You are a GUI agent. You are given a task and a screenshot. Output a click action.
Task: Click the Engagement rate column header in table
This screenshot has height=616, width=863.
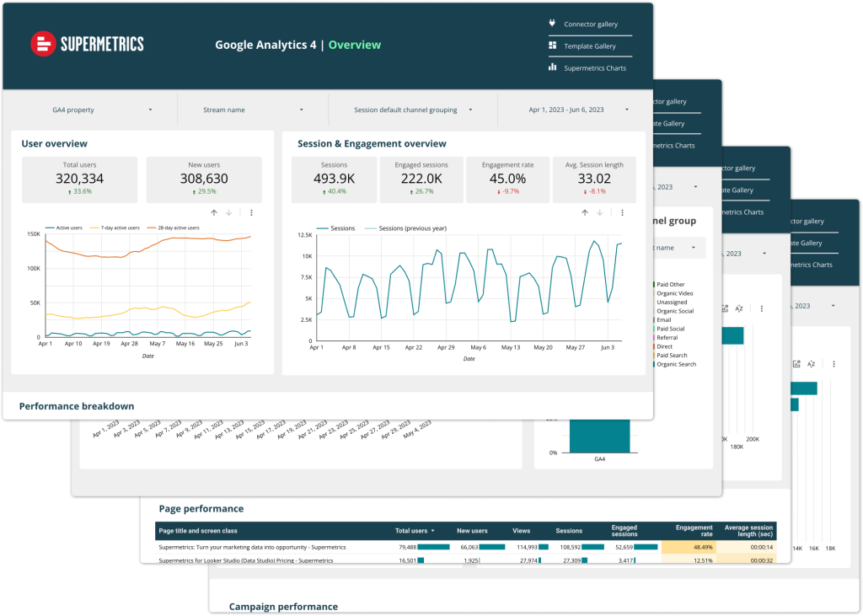click(x=694, y=531)
